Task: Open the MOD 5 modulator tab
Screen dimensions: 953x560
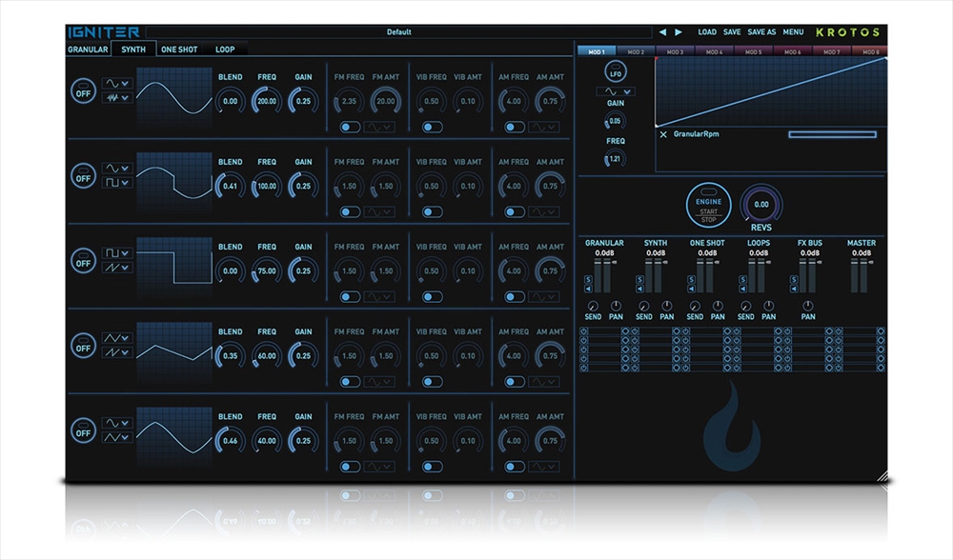Action: coord(754,51)
